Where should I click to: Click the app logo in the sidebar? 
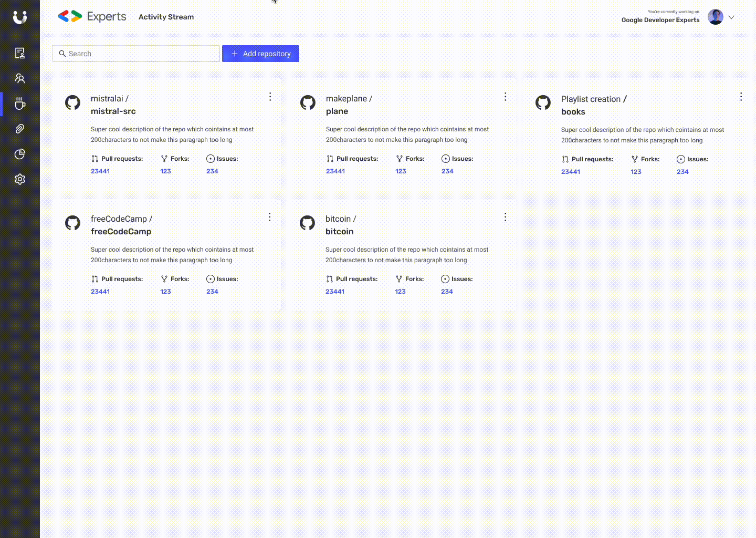[x=20, y=17]
